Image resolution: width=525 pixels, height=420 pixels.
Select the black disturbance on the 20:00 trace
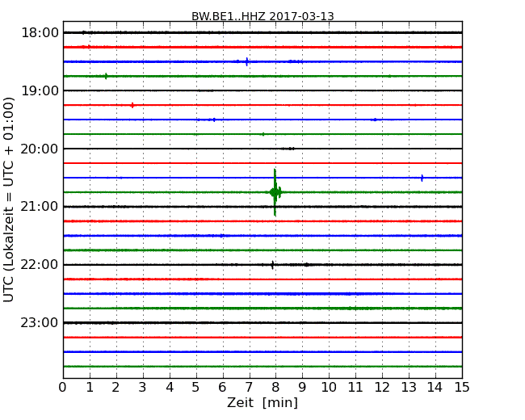[x=288, y=149]
